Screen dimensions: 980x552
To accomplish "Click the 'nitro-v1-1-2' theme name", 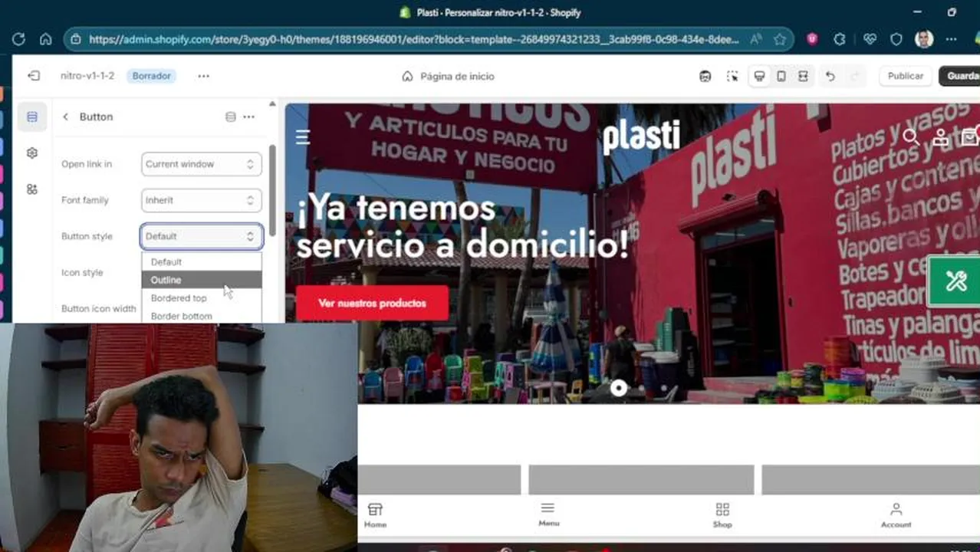I will (87, 76).
